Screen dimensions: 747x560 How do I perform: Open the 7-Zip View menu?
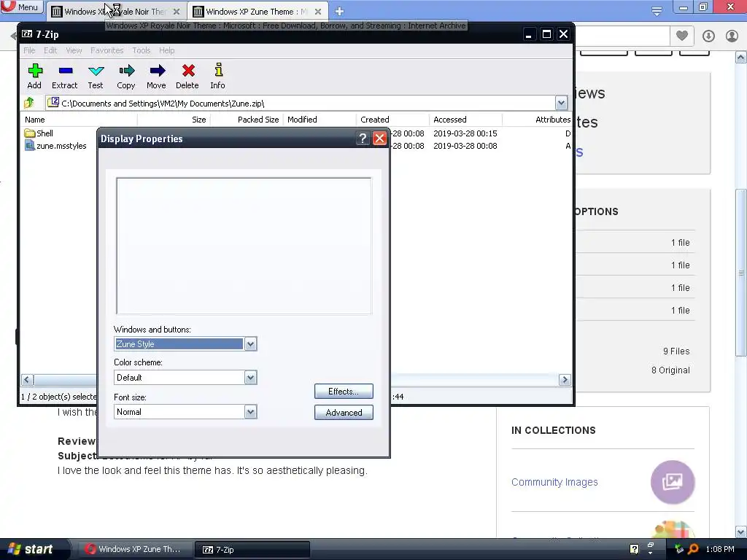[x=74, y=50]
